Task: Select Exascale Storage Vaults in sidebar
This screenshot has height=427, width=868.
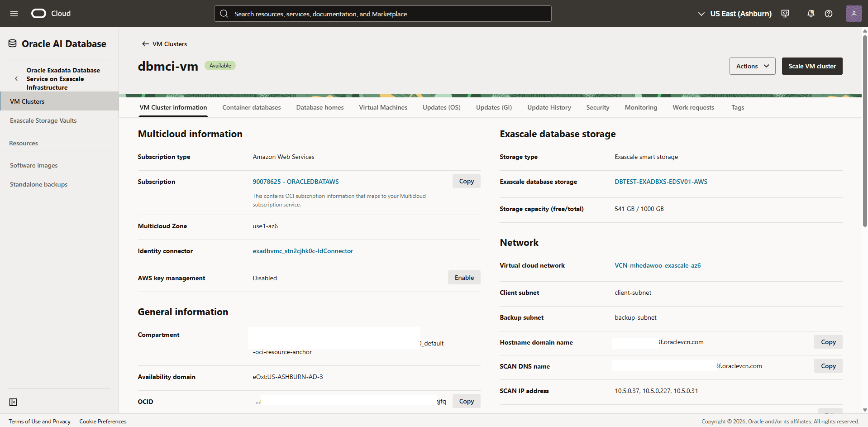Action: 59,120
